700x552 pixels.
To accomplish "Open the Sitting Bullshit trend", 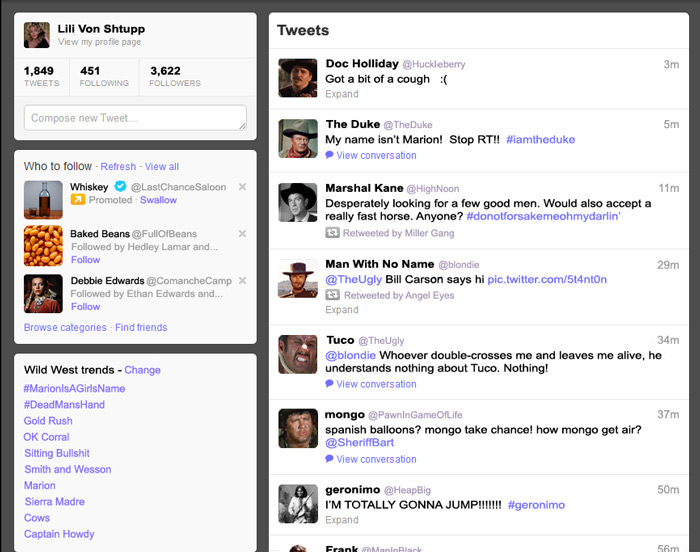I will (57, 453).
